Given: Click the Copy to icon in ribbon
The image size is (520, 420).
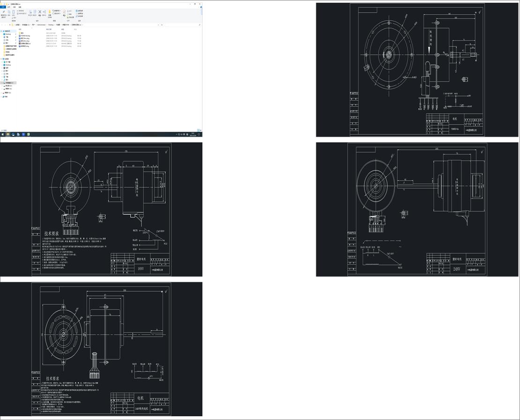Looking at the screenshot, I should pyautogui.click(x=35, y=13).
